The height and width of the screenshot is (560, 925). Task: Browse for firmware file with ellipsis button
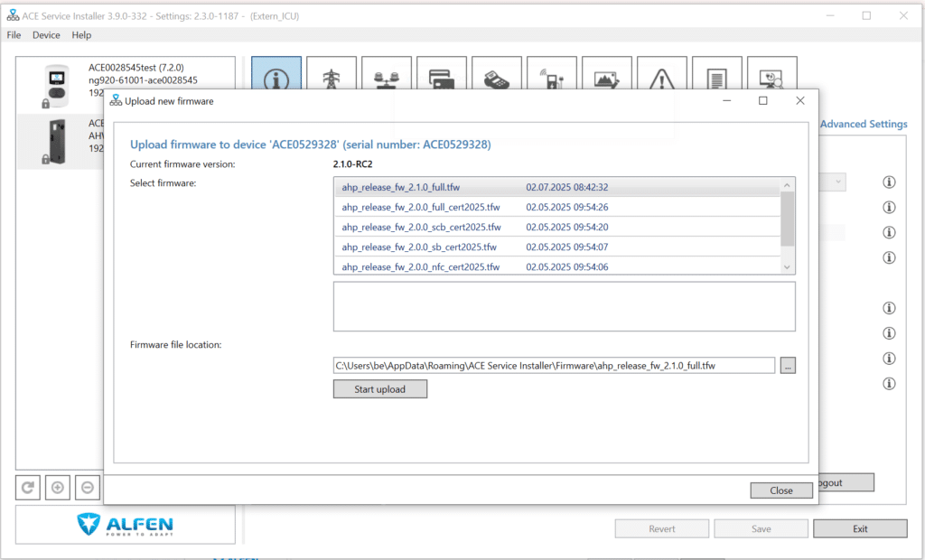point(788,365)
